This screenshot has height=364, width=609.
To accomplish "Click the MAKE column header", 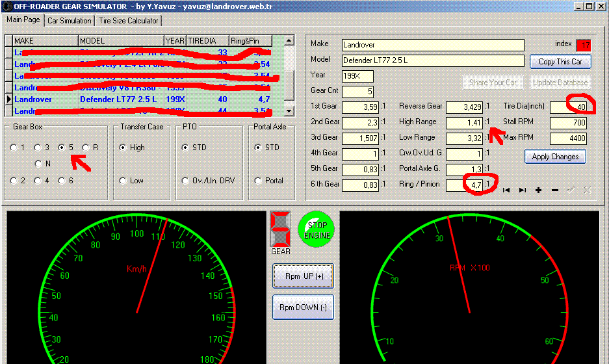I will point(45,41).
